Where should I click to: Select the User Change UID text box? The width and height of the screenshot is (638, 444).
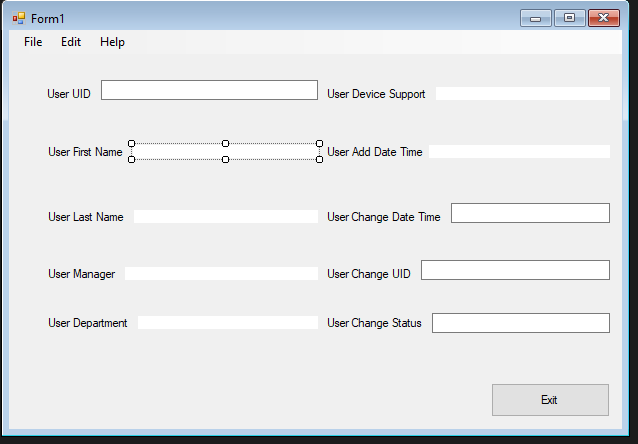click(x=515, y=270)
